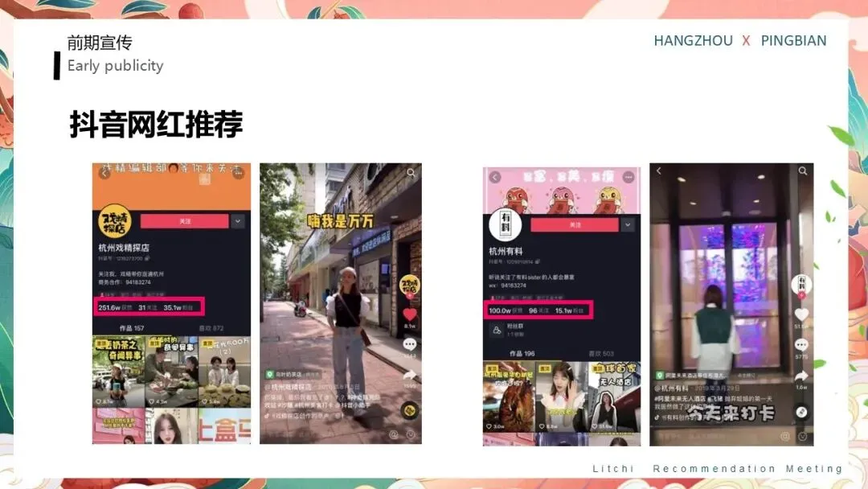Screen dimensions: 868x489
Task: Follow 杭州戏精探店 via the 关注 button
Action: click(x=183, y=219)
